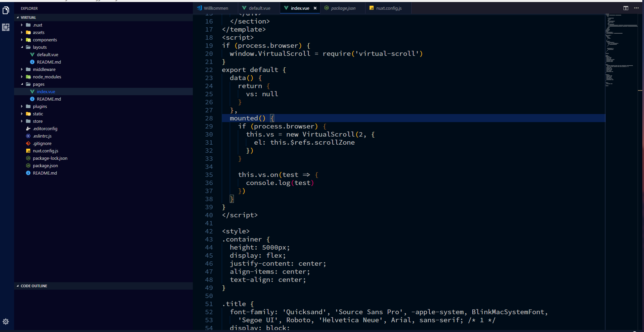Expand the components folder arrow
Image resolution: width=644 pixels, height=332 pixels.
[x=22, y=40]
